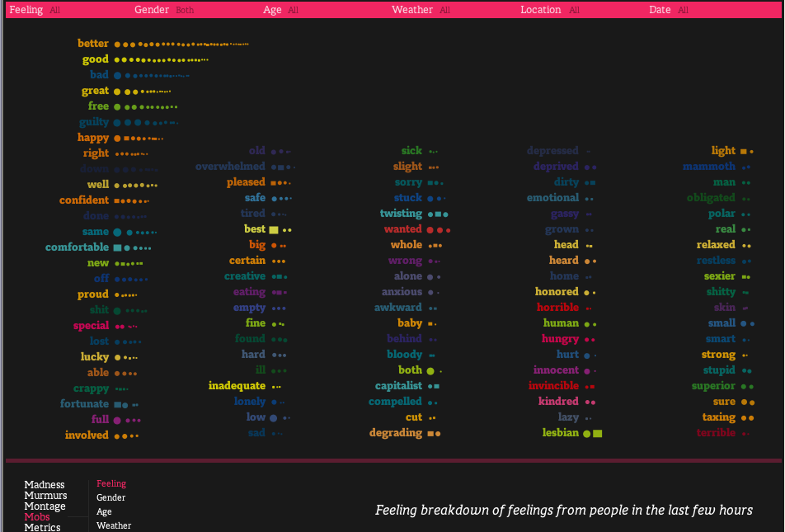The width and height of the screenshot is (785, 532).
Task: Click the word 'happy' in the list
Action: point(92,137)
